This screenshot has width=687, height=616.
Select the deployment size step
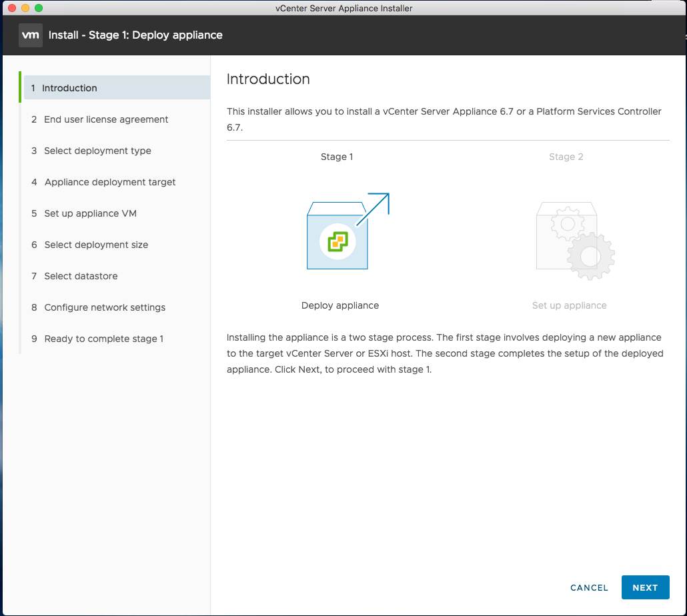[x=96, y=245]
